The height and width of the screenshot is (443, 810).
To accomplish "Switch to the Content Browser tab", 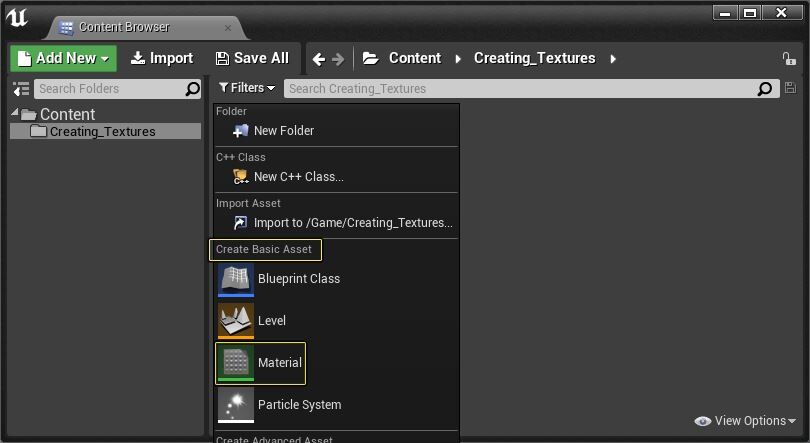I will point(123,27).
